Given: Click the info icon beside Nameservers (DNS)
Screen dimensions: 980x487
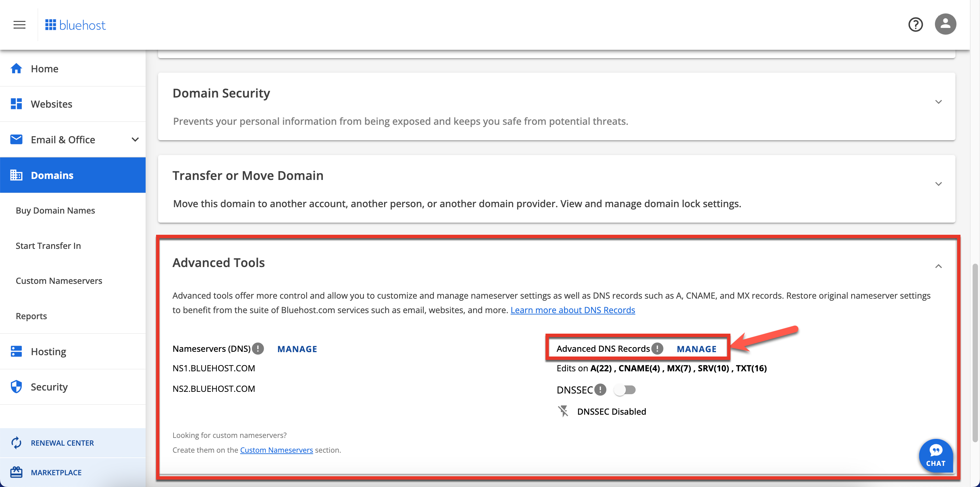Looking at the screenshot, I should pos(258,348).
